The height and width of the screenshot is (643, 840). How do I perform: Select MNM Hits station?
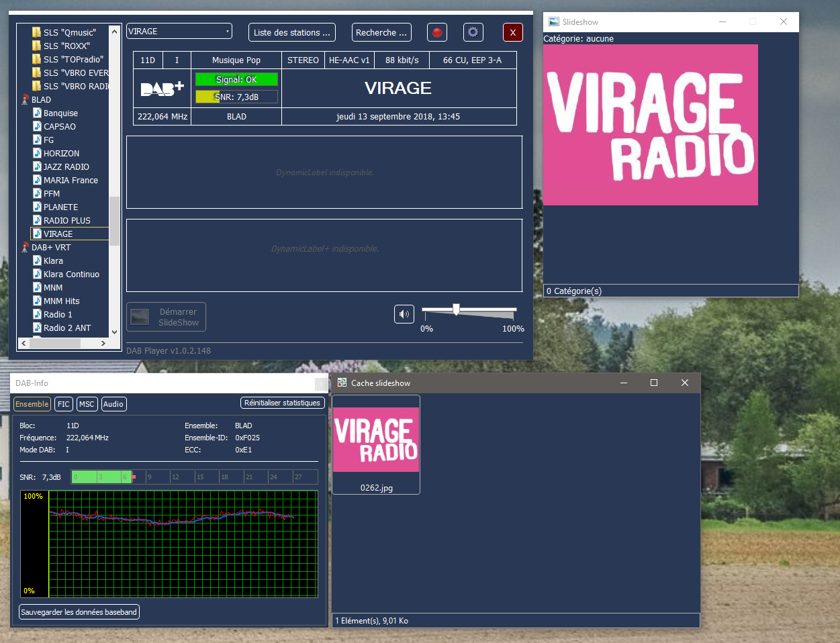point(61,301)
